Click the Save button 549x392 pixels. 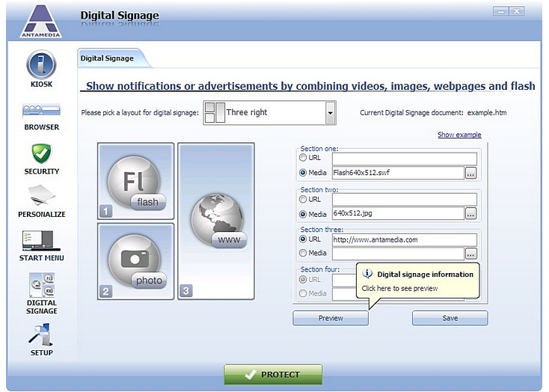pos(450,318)
